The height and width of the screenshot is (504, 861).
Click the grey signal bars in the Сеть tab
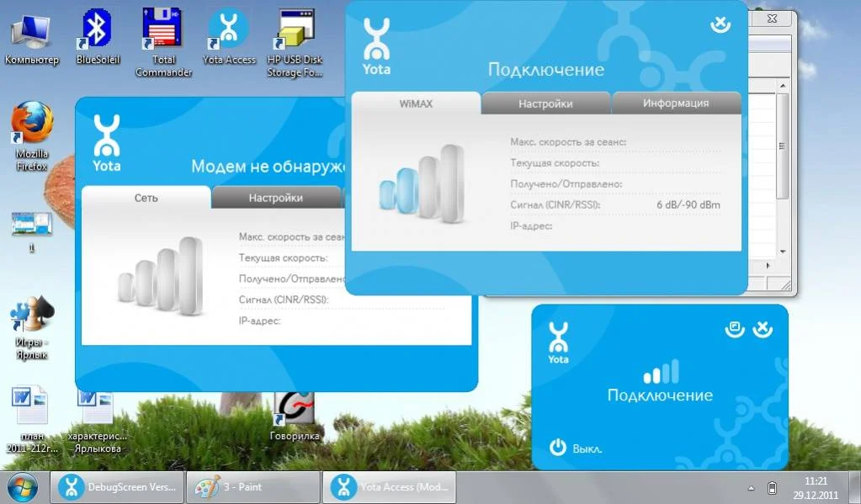[161, 276]
